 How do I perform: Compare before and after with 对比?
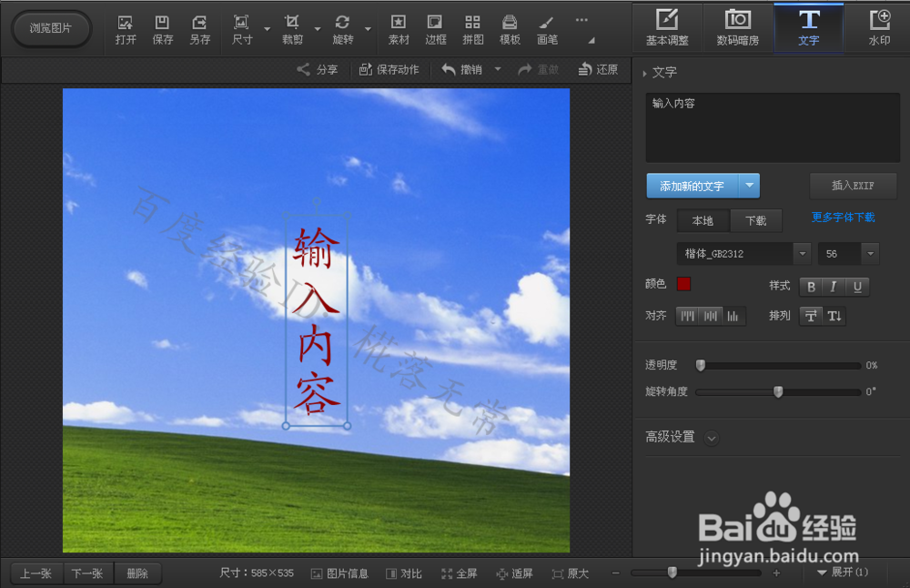click(x=404, y=573)
